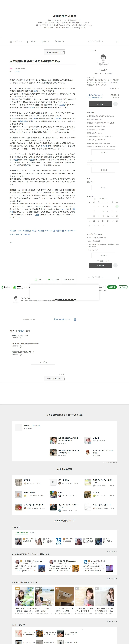
Task: Click もっと見る under same-theme articles
Action: [x=43, y=362]
